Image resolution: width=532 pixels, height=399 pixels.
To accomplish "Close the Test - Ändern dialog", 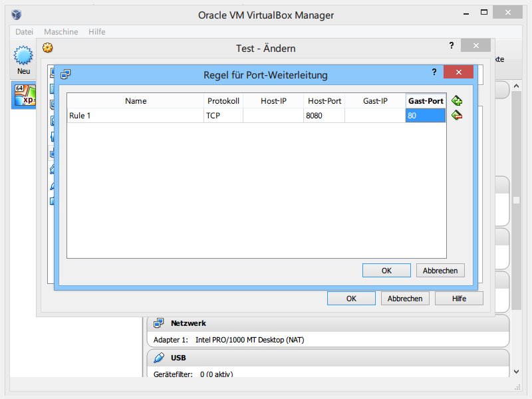I will click(x=475, y=45).
